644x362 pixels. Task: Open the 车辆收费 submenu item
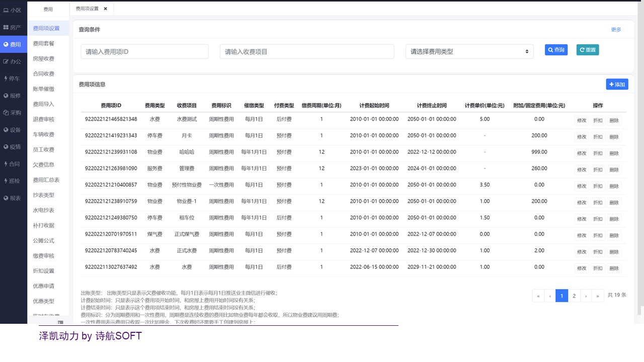tap(48, 134)
